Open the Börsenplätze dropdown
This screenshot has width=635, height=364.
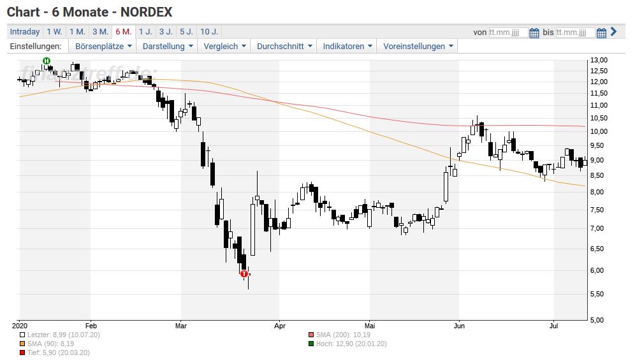coord(103,46)
